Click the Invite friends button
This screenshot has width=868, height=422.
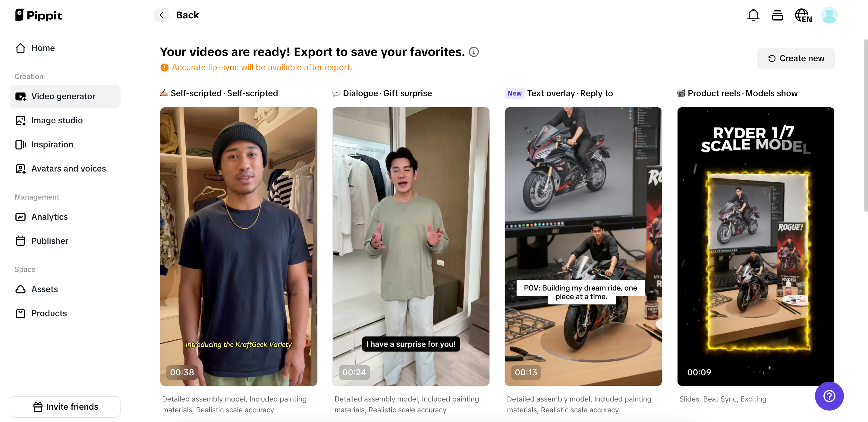tap(65, 407)
